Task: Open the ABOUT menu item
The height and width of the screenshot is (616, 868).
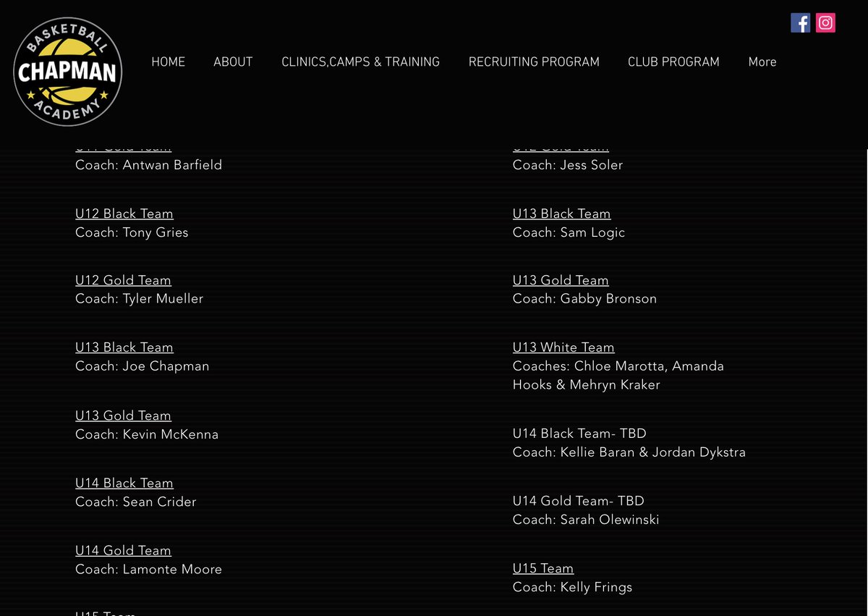Action: pos(233,62)
